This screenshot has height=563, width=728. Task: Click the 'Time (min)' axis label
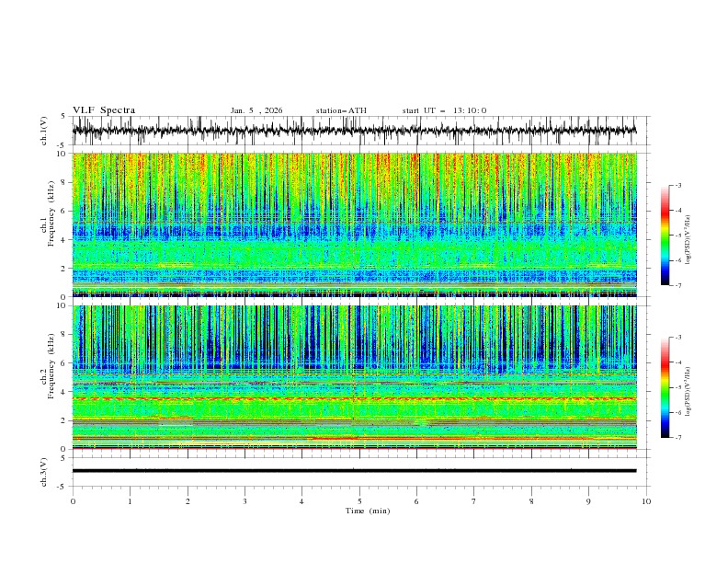click(368, 511)
